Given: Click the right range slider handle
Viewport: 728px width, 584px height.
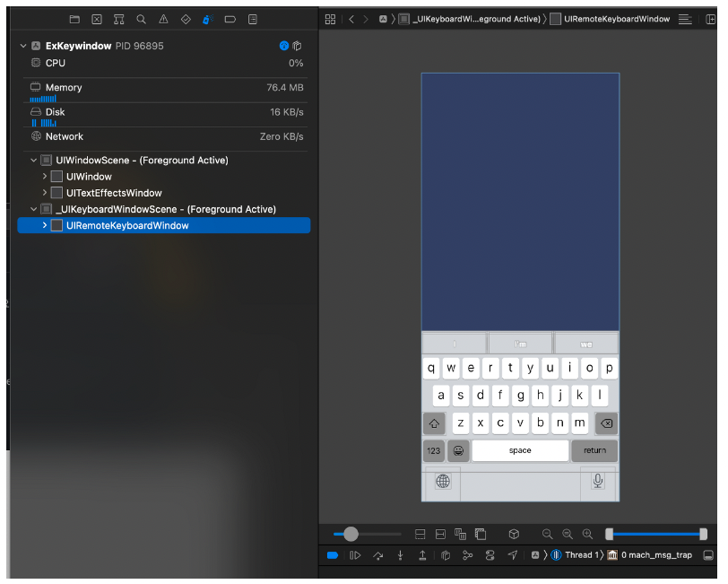Looking at the screenshot, I should (704, 534).
